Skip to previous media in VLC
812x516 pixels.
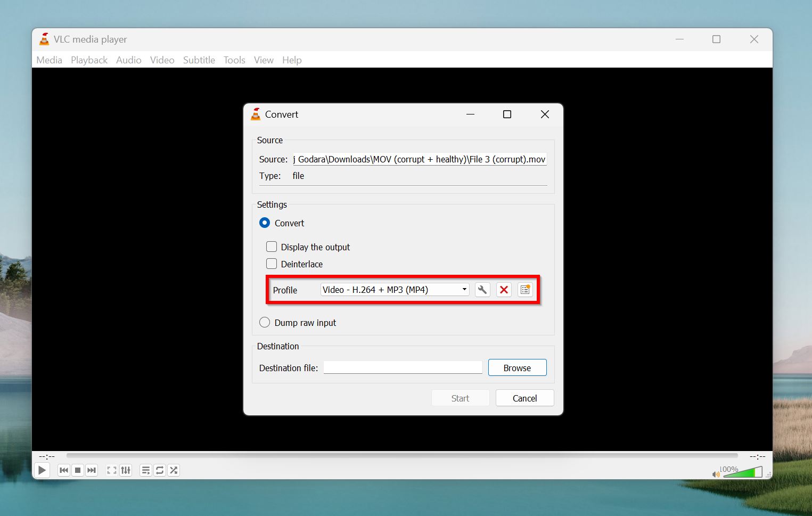click(64, 470)
